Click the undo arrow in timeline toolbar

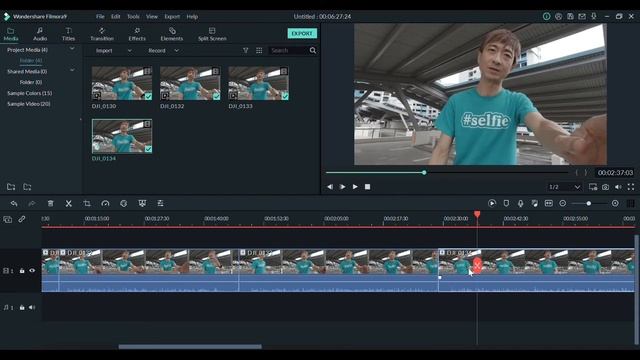pyautogui.click(x=14, y=203)
